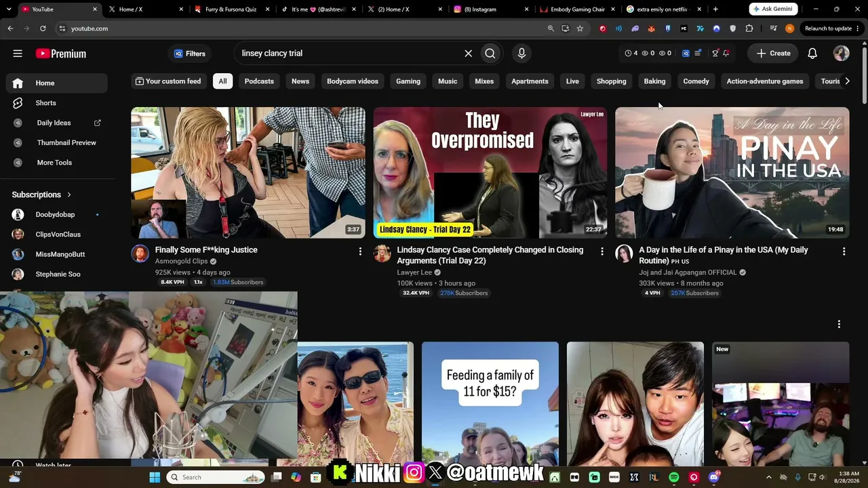Reload the page
This screenshot has height=488, width=868.
pyautogui.click(x=43, y=28)
